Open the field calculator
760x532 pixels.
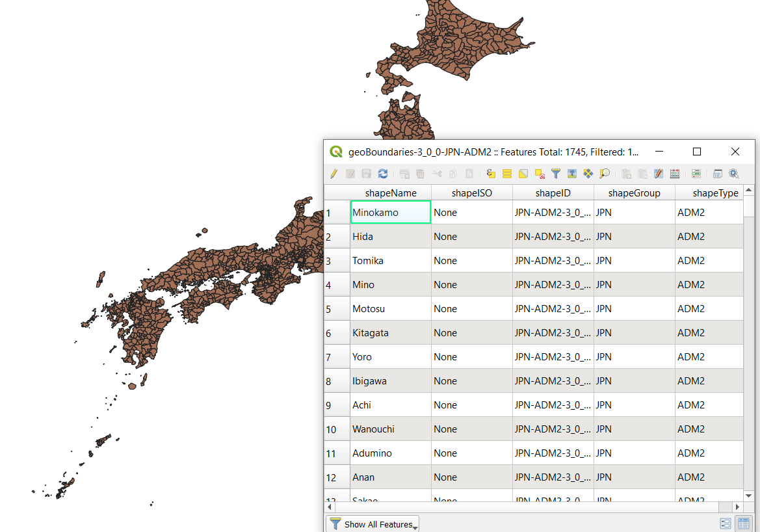click(674, 173)
